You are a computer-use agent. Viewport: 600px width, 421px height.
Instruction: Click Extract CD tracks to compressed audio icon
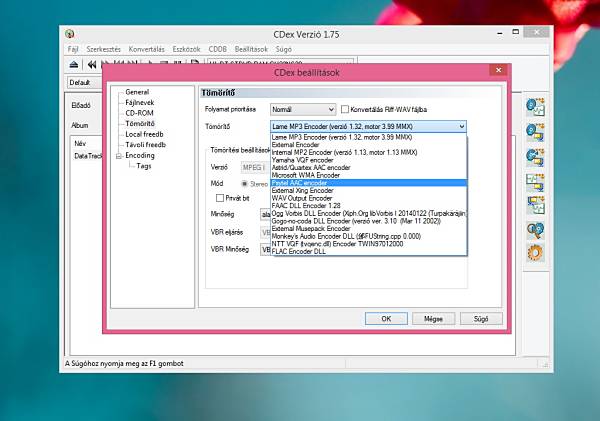[x=535, y=132]
